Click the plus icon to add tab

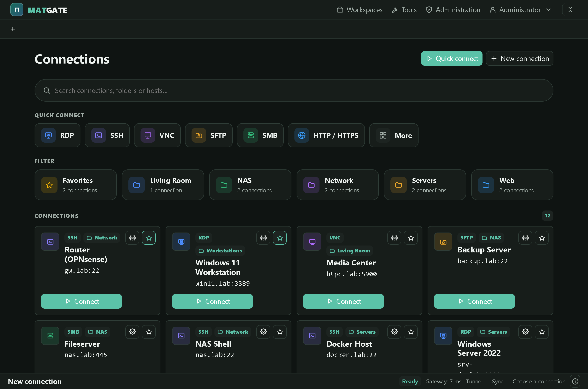(x=13, y=29)
